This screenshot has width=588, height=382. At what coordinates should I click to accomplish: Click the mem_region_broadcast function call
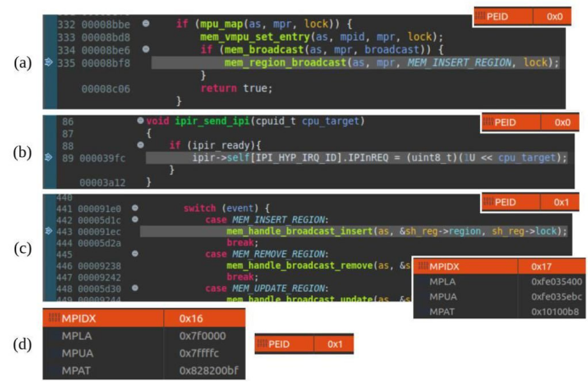tap(286, 62)
